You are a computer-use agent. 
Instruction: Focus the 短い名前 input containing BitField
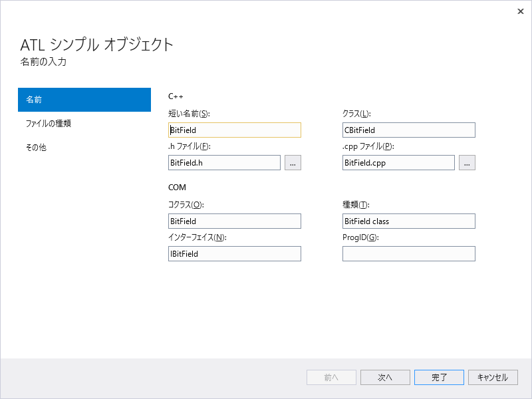pos(235,130)
